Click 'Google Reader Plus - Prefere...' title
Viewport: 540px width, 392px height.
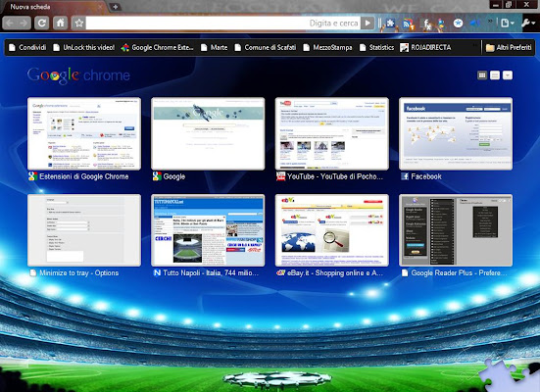click(459, 273)
